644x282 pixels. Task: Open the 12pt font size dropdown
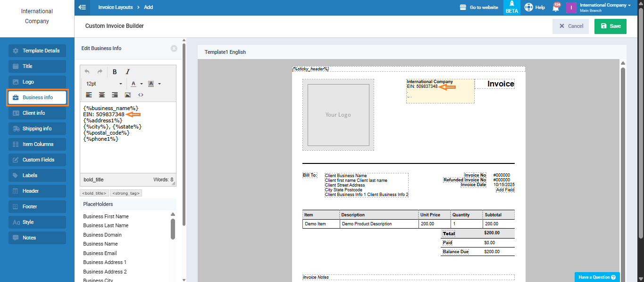pyautogui.click(x=104, y=84)
